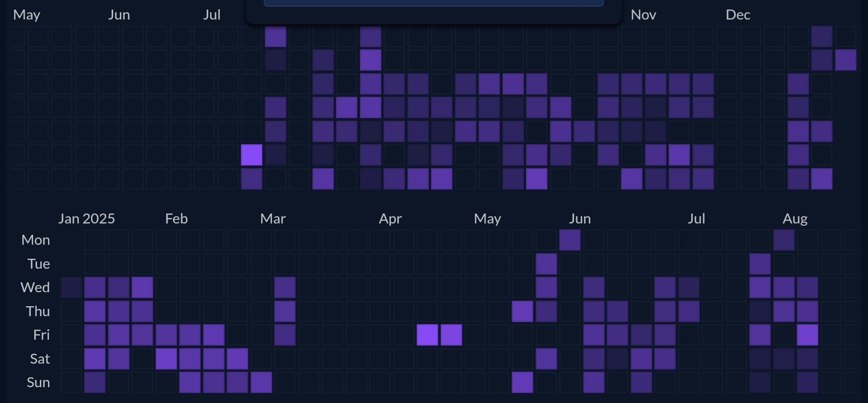The width and height of the screenshot is (868, 403).
Task: Select the Nov month label
Action: coord(643,15)
